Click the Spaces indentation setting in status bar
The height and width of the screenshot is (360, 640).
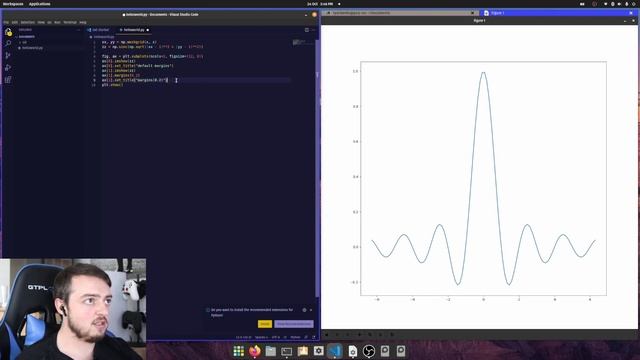tap(261, 337)
